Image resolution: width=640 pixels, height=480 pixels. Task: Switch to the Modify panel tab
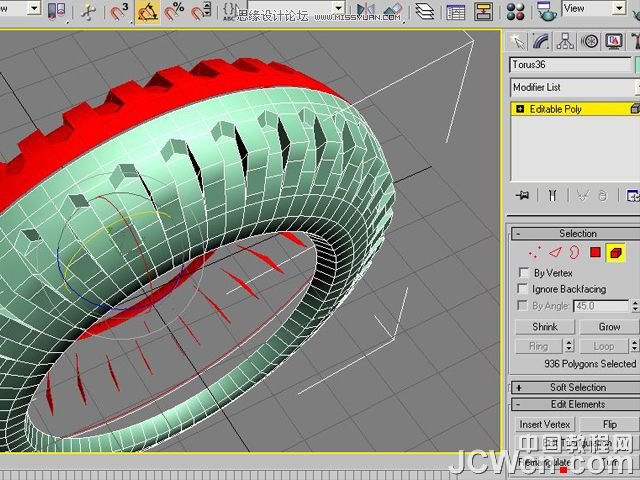point(541,41)
